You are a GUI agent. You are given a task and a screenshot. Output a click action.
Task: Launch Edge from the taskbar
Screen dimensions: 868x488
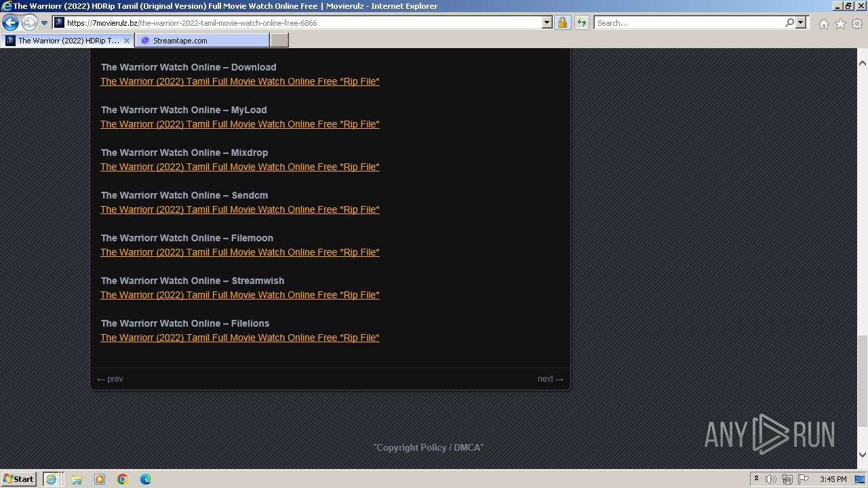[x=146, y=479]
